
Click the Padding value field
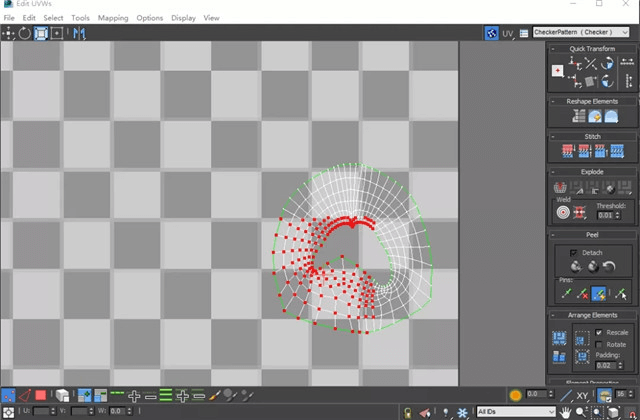606,365
